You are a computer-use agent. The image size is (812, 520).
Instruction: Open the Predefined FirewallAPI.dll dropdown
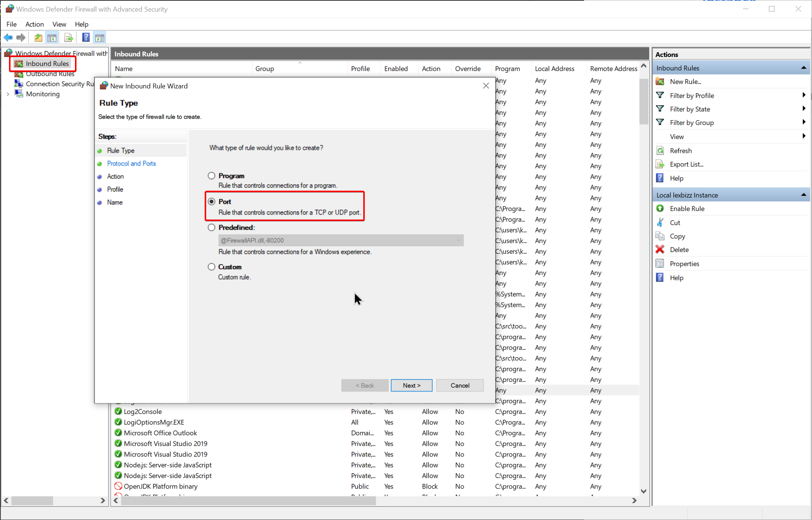tap(341, 240)
